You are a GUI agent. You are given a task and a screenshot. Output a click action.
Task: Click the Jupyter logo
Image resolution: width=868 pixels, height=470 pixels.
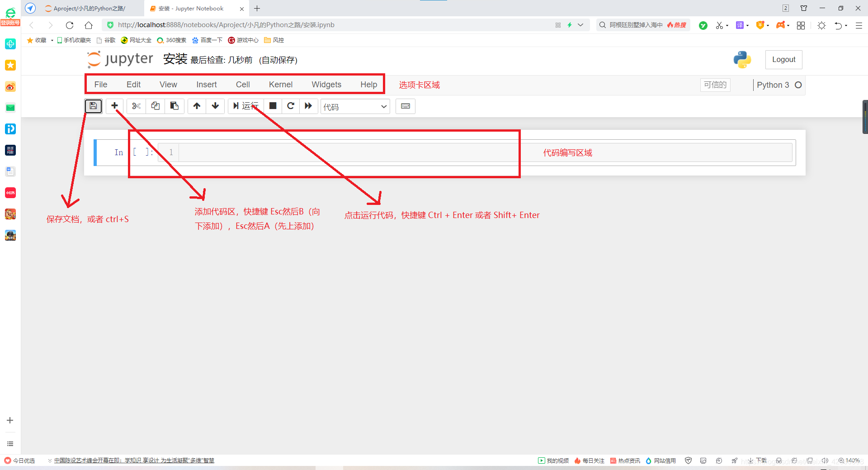[120, 59]
